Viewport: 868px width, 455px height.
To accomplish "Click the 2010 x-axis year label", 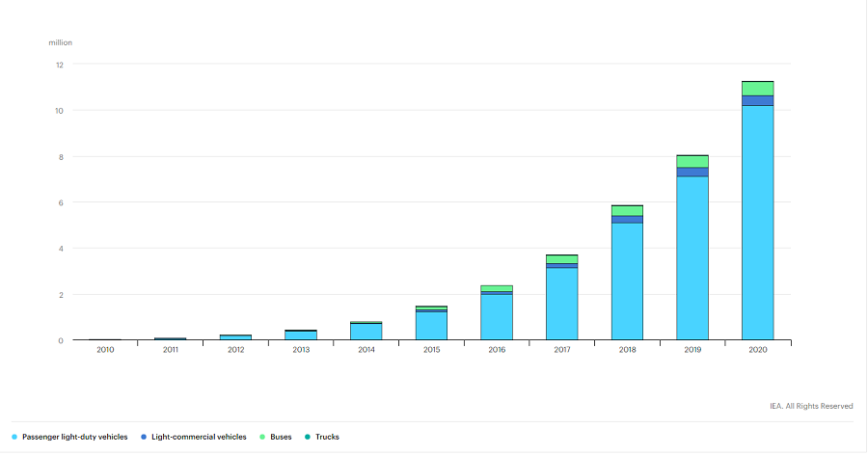I will [x=105, y=350].
